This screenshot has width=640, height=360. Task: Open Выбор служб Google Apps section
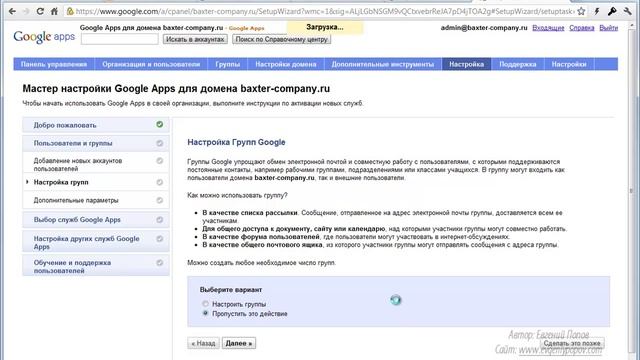[96, 220]
